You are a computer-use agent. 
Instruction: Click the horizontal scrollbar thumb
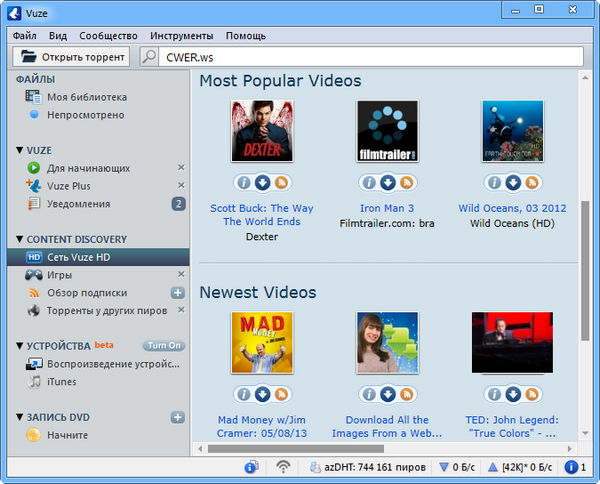coord(295,448)
